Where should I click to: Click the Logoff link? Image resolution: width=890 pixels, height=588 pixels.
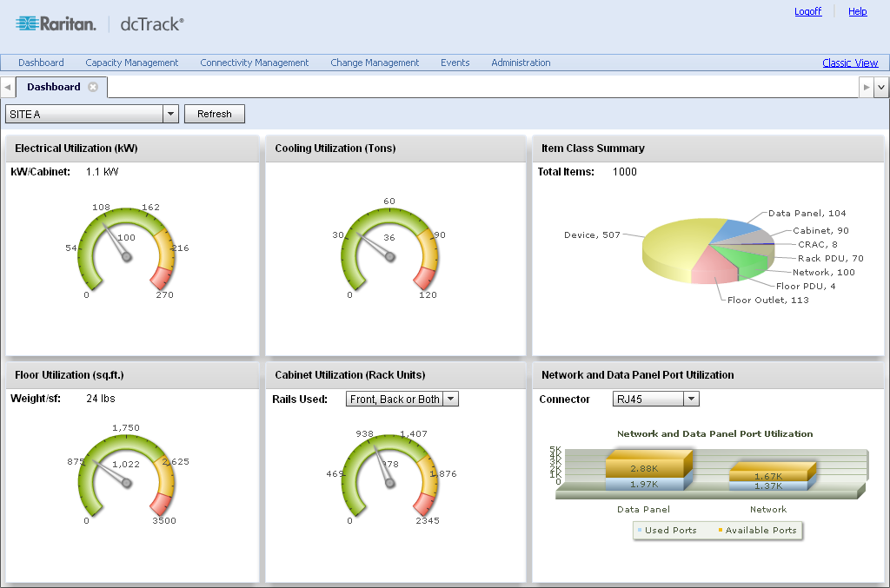tap(807, 11)
